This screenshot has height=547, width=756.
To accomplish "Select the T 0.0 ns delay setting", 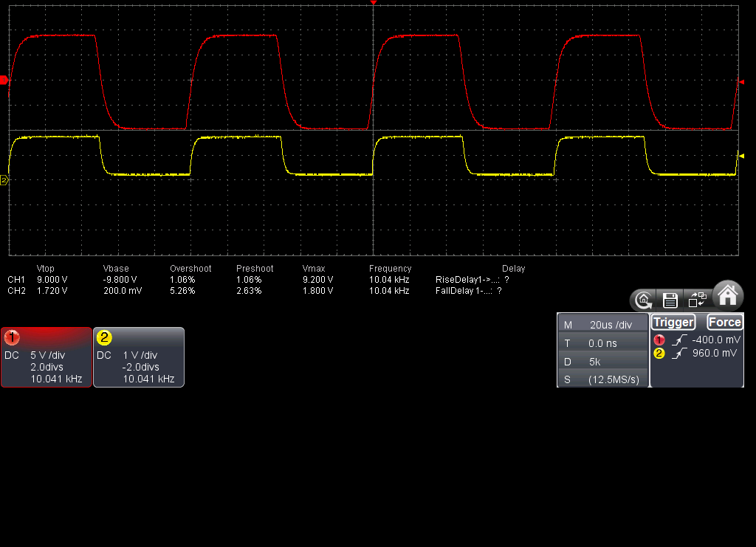I will (x=602, y=343).
